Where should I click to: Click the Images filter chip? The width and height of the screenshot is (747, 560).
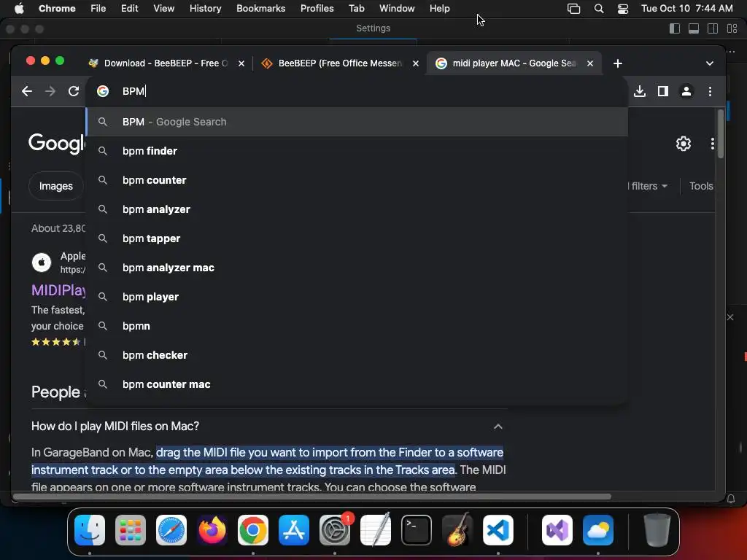(x=55, y=186)
